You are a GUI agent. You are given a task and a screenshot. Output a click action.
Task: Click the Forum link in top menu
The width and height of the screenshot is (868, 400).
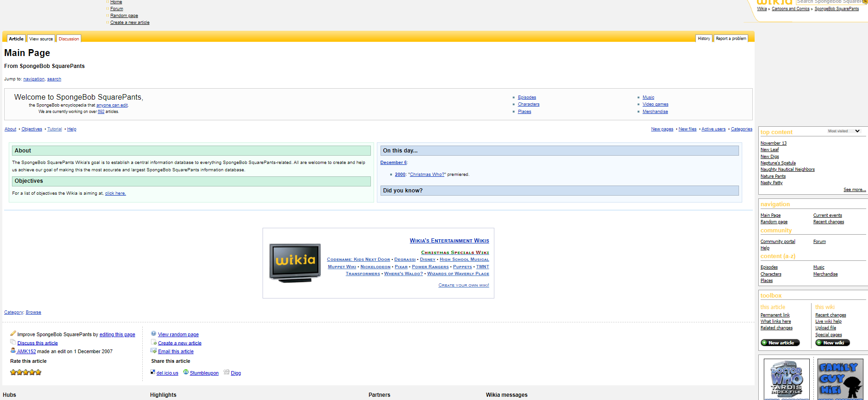[117, 9]
